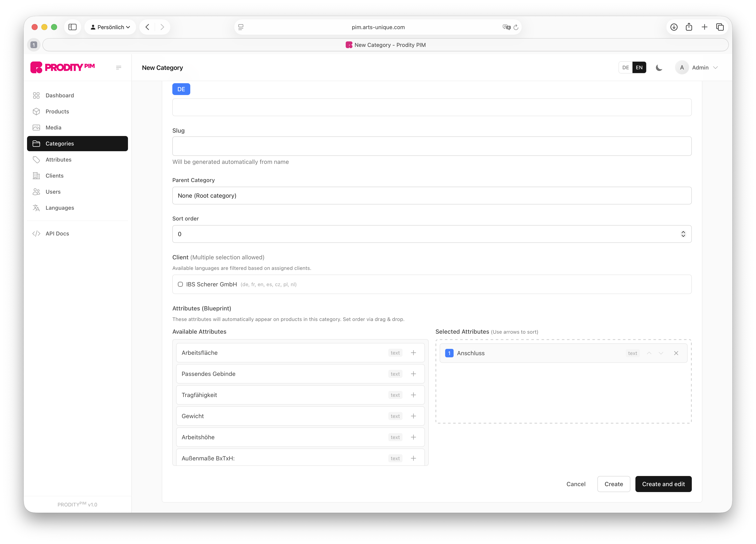The height and width of the screenshot is (544, 756).
Task: Toggle dark mode moon icon
Action: [659, 68]
